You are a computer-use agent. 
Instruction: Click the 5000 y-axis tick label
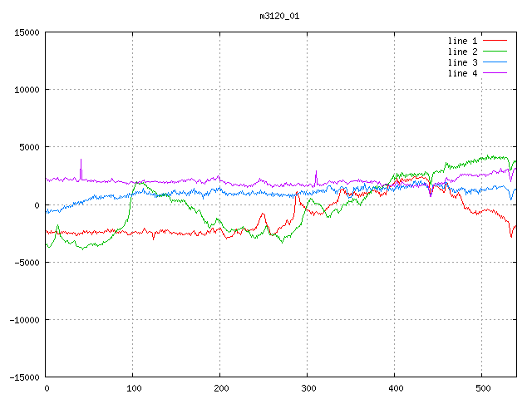28,147
